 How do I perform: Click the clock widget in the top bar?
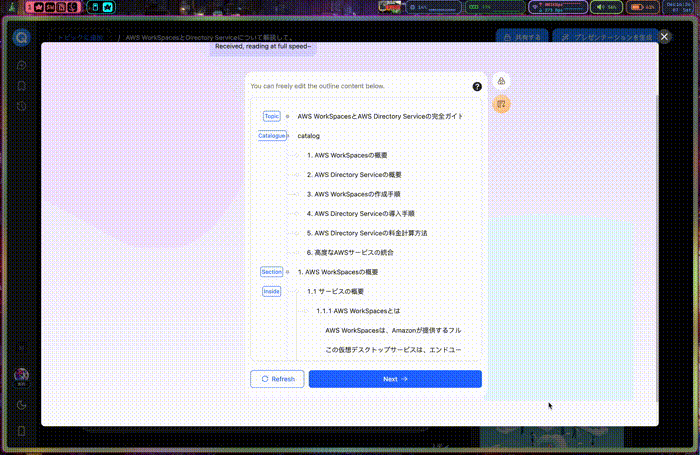tap(679, 7)
